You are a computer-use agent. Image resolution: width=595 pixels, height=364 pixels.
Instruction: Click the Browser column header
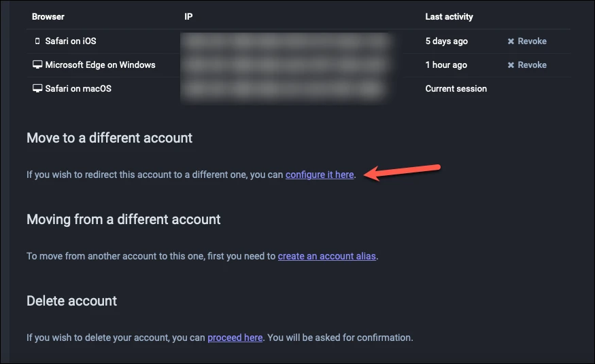click(48, 17)
